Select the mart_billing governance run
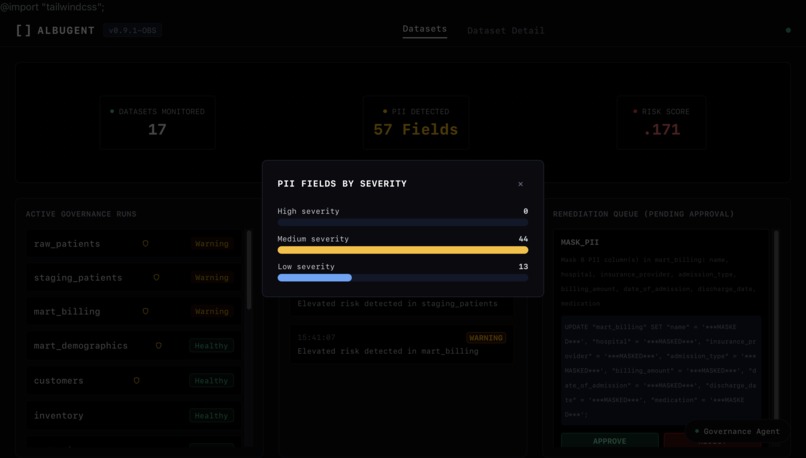 (133, 312)
